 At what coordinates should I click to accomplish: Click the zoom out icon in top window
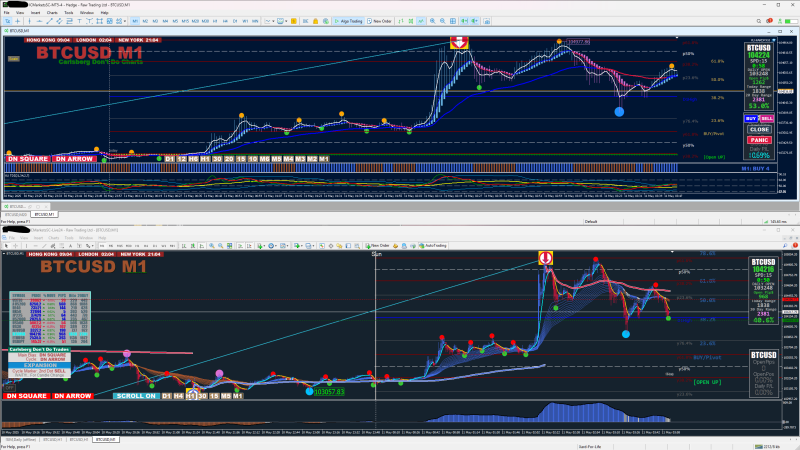click(442, 21)
